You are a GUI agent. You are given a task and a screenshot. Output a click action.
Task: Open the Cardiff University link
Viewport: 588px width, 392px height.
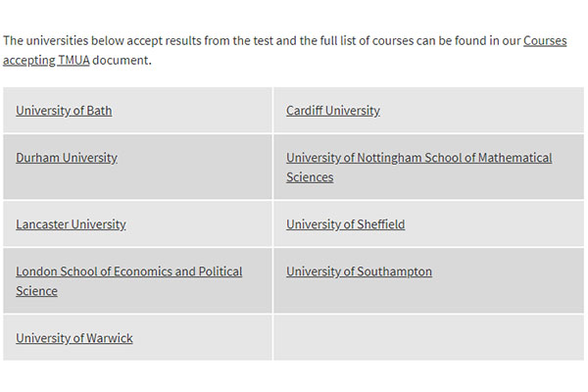click(333, 111)
